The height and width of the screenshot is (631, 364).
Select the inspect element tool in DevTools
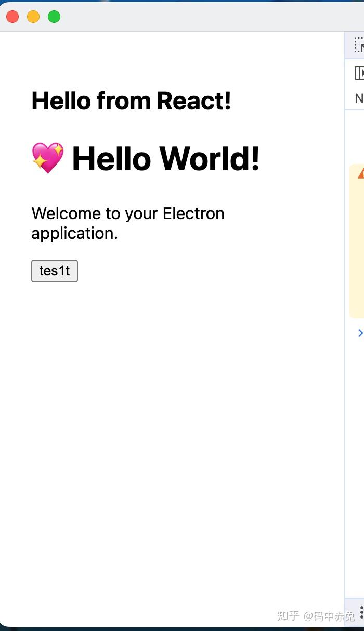pos(359,46)
